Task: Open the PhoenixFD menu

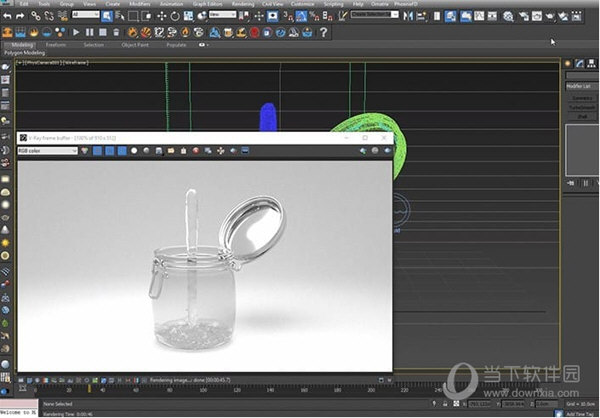Action: 407,4
